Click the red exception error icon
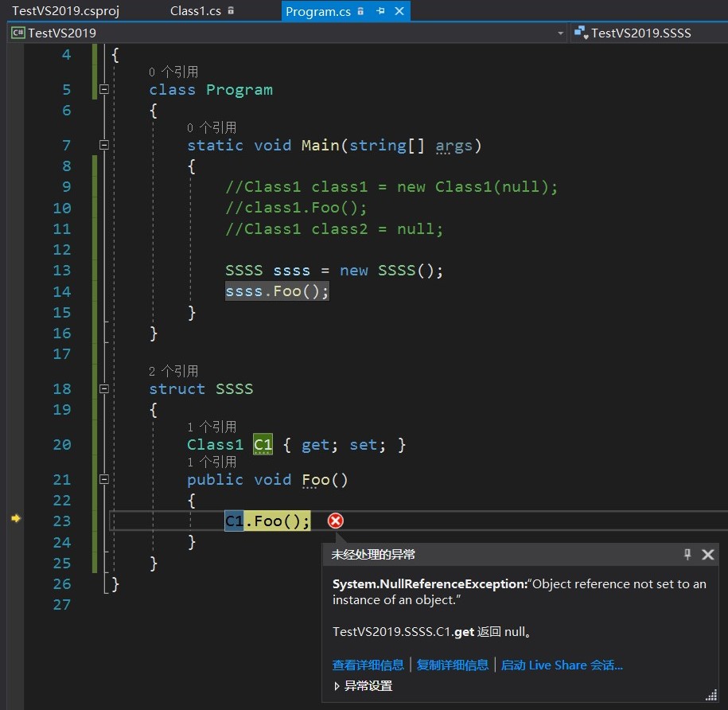This screenshot has width=728, height=710. point(336,521)
